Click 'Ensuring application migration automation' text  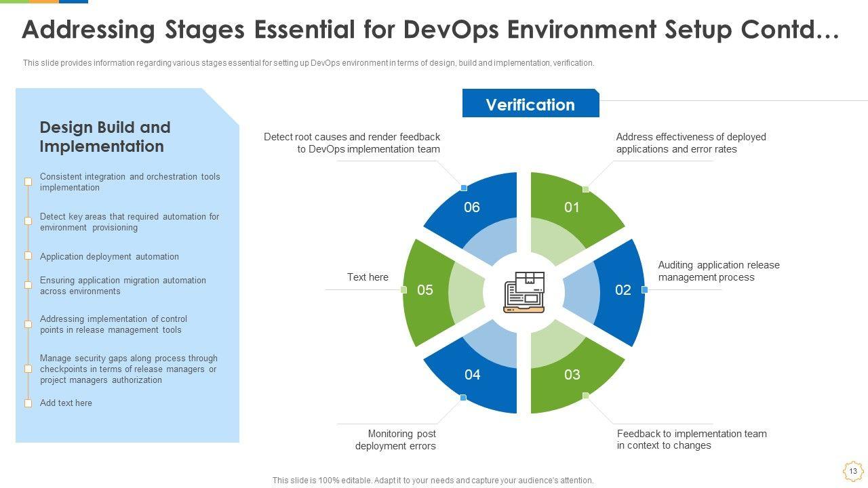[x=123, y=285]
